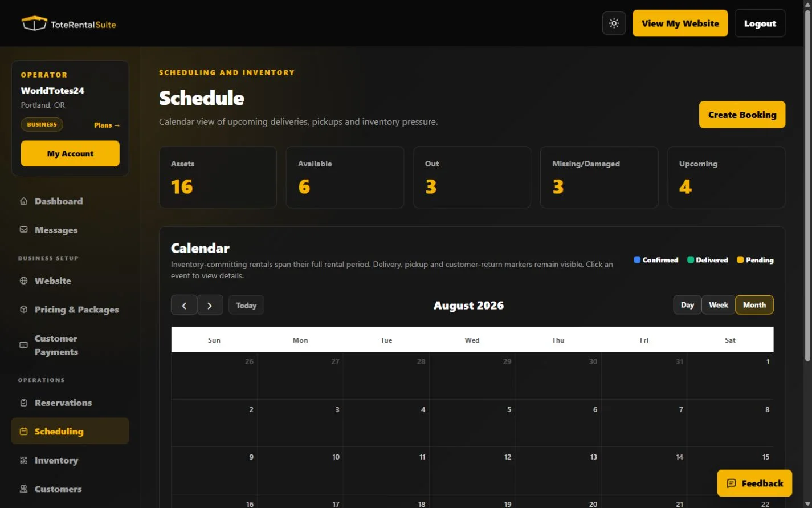Select August 7 in the calendar

click(x=644, y=424)
